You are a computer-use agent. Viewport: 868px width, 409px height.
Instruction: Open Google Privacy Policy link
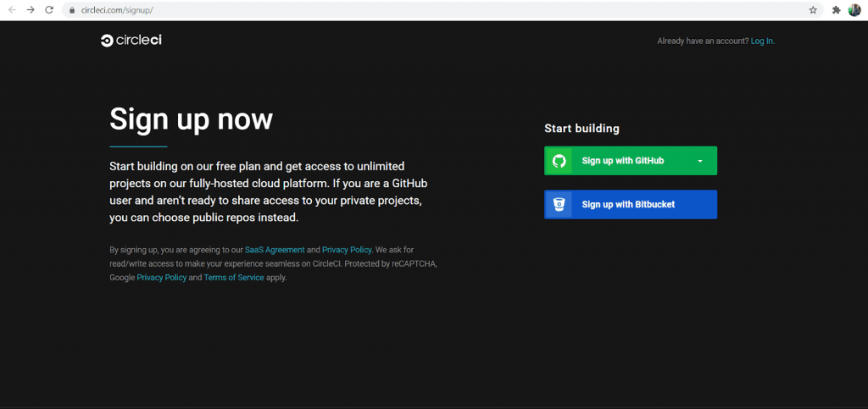tap(162, 278)
